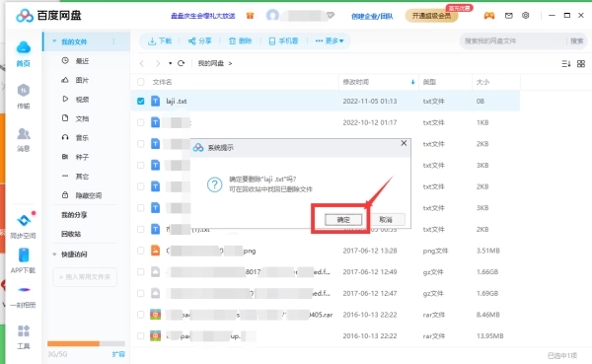Click the 删除 delete toolbar button
The height and width of the screenshot is (364, 592).
(x=240, y=40)
